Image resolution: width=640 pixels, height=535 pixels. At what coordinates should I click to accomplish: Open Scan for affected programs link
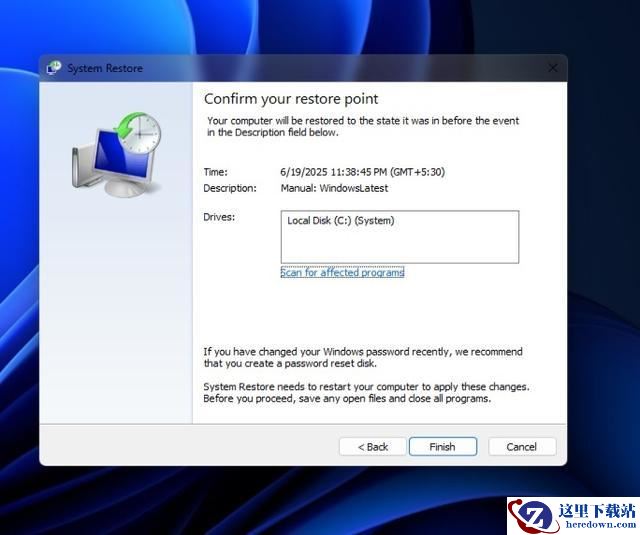point(342,272)
